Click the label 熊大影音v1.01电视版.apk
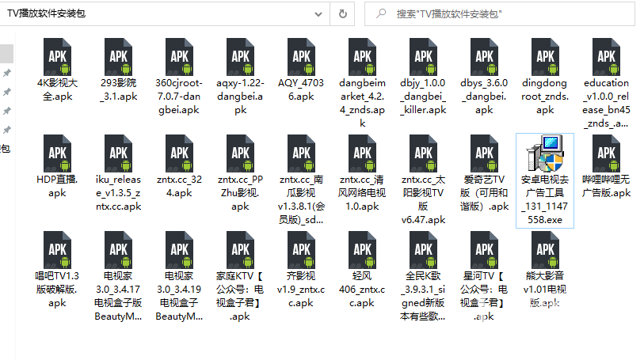 point(545,290)
